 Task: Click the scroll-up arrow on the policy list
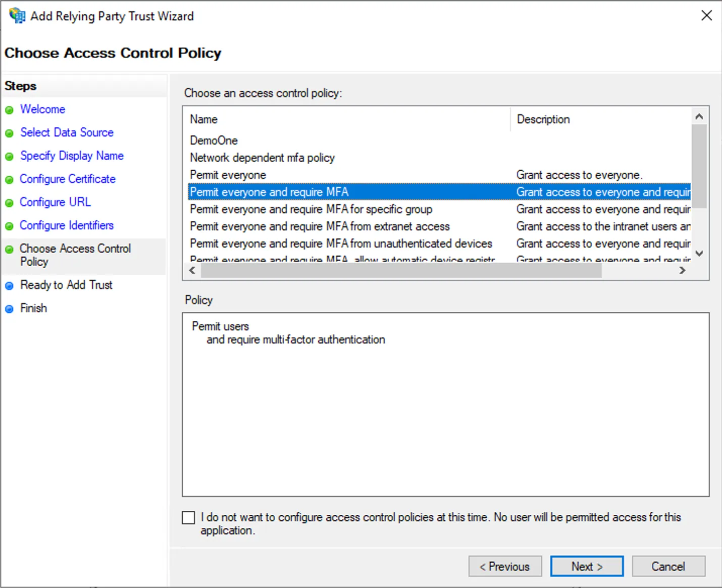point(699,116)
